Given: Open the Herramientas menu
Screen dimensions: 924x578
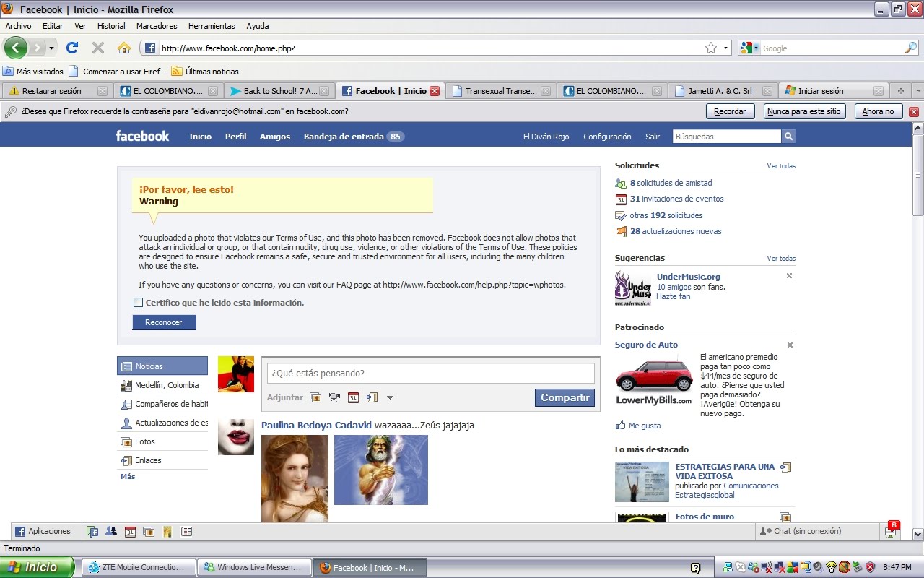Looking at the screenshot, I should [x=212, y=26].
